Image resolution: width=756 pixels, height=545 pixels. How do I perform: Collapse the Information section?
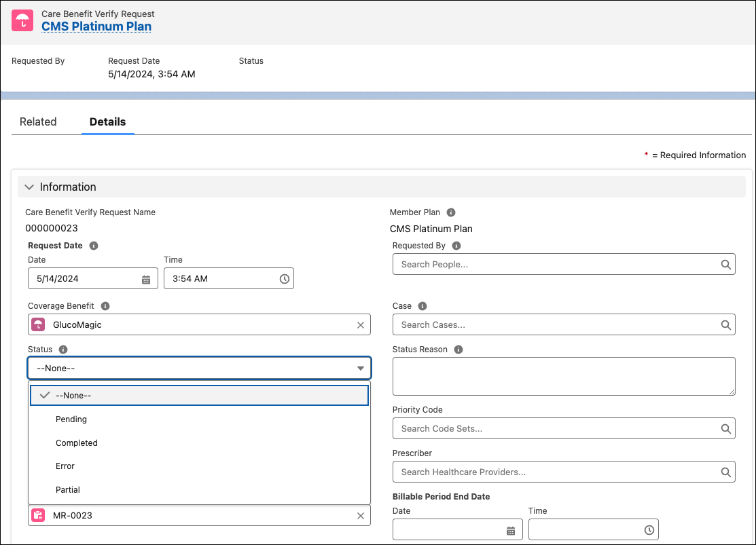29,187
